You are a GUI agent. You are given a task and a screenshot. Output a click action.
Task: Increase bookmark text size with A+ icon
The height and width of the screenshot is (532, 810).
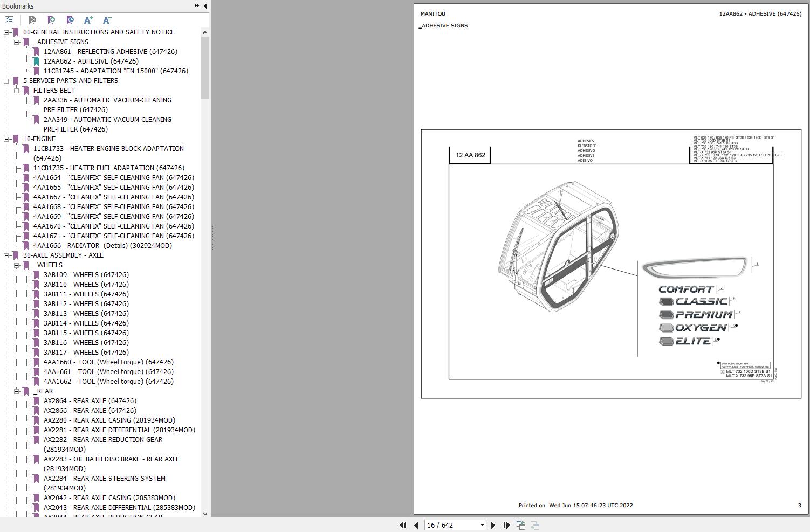click(88, 20)
